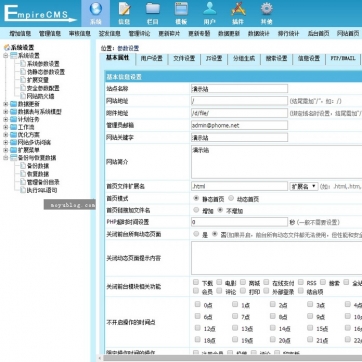Viewport: 362px width, 362px height.
Task: Click page icon beside 伪静态参数设置
Action: tap(23, 71)
